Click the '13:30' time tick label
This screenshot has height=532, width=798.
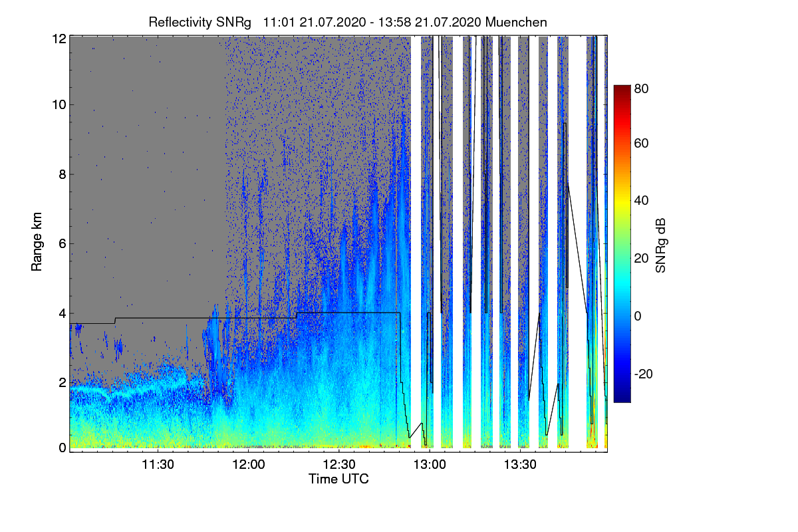519,465
